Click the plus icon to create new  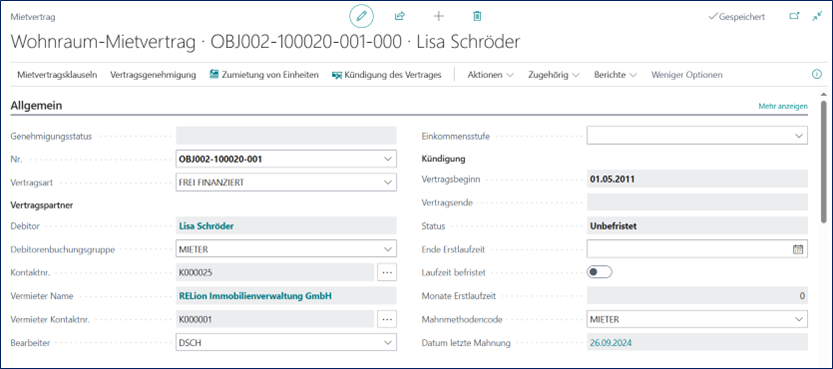(439, 16)
